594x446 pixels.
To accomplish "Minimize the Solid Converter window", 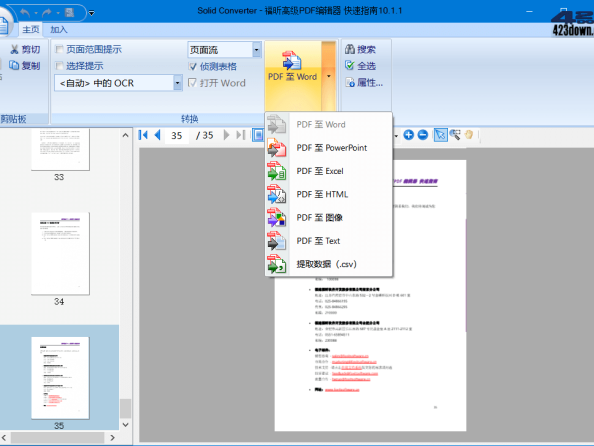I will pyautogui.click(x=529, y=11).
